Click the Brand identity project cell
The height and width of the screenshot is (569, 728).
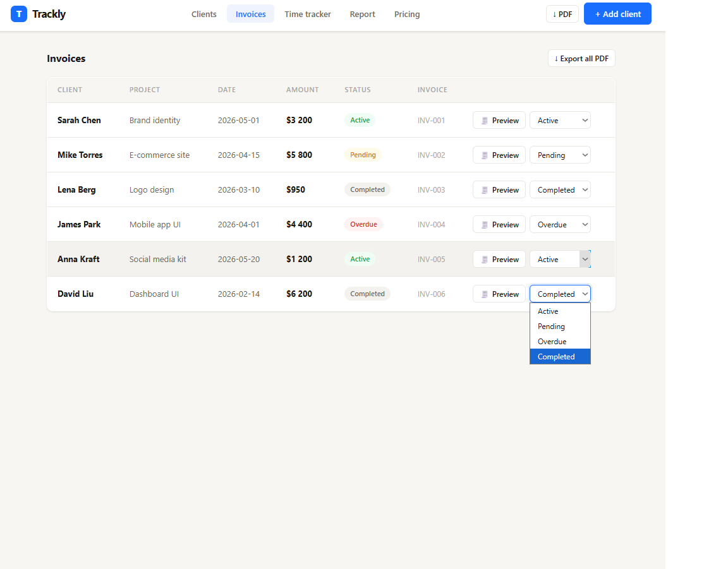tap(155, 121)
